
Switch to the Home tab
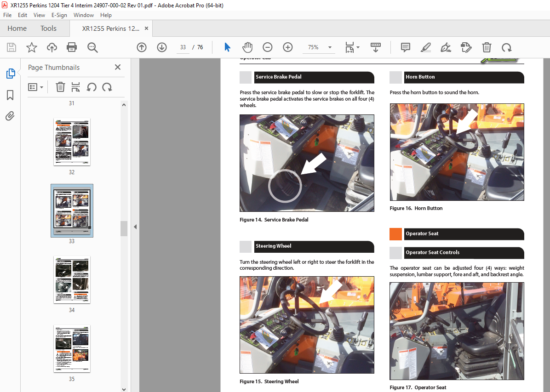[x=17, y=28]
